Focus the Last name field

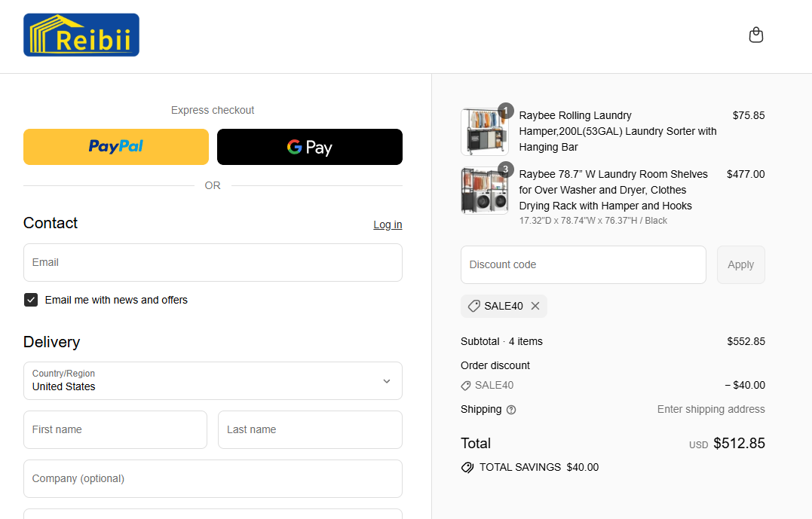pos(310,429)
